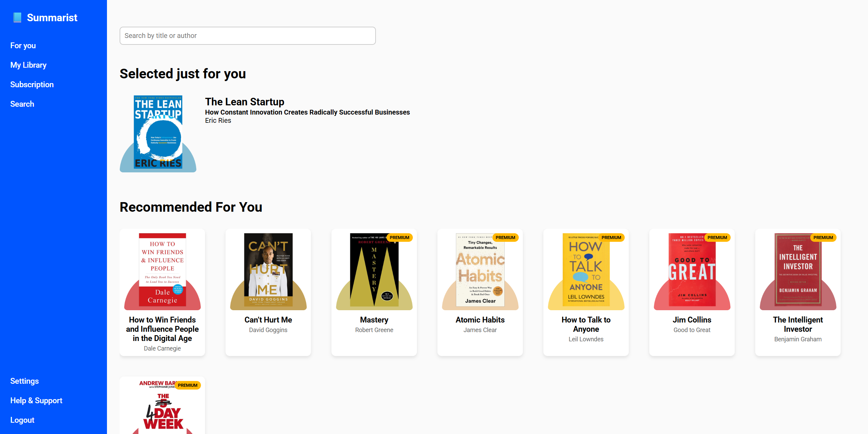
Task: Select Search in the sidebar
Action: click(x=22, y=104)
